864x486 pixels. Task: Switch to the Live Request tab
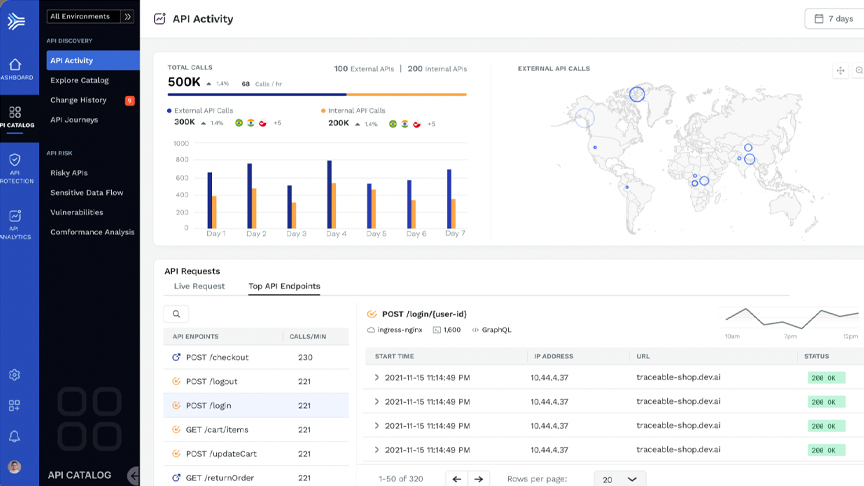click(x=199, y=286)
